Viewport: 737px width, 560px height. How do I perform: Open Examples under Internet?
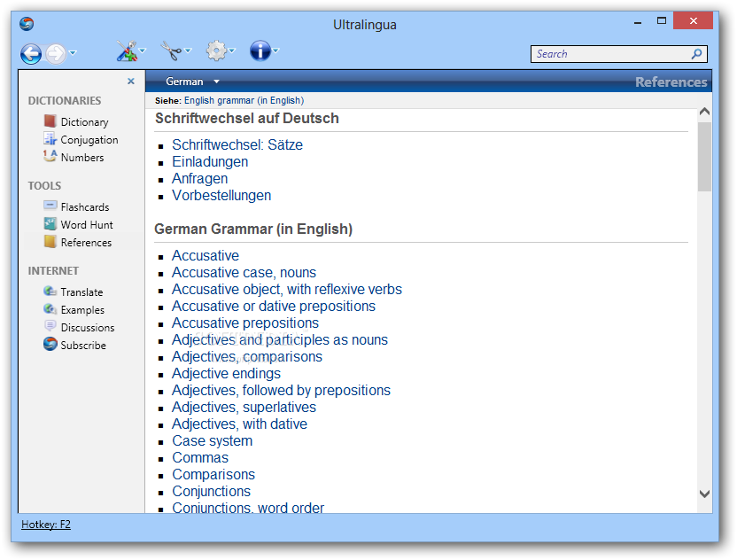82,310
